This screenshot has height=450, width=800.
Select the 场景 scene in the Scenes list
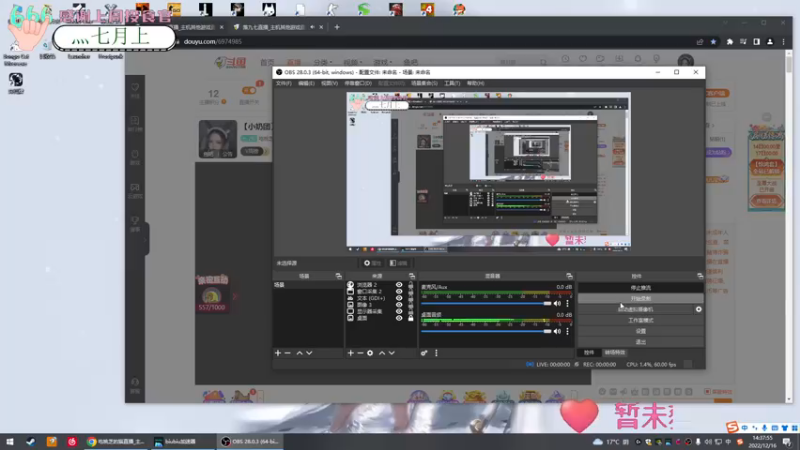tap(308, 285)
